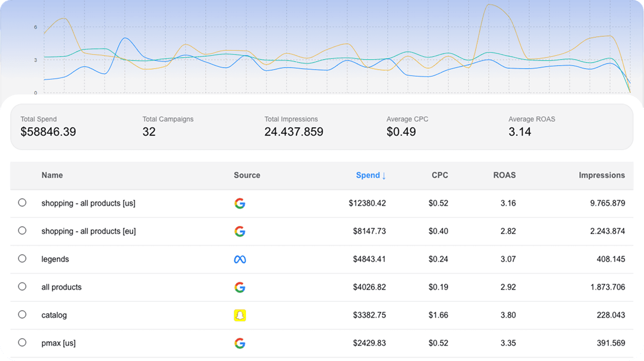The width and height of the screenshot is (644, 361).
Task: Open the shopping - all products [eu] campaign
Action: point(87,231)
